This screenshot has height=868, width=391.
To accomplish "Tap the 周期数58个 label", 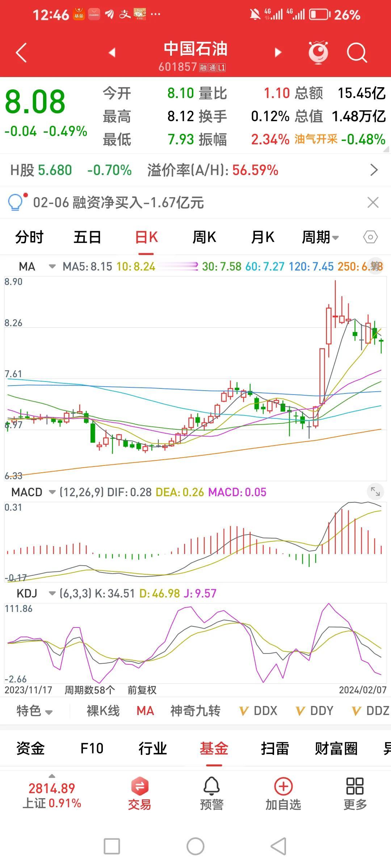I will pos(90,690).
